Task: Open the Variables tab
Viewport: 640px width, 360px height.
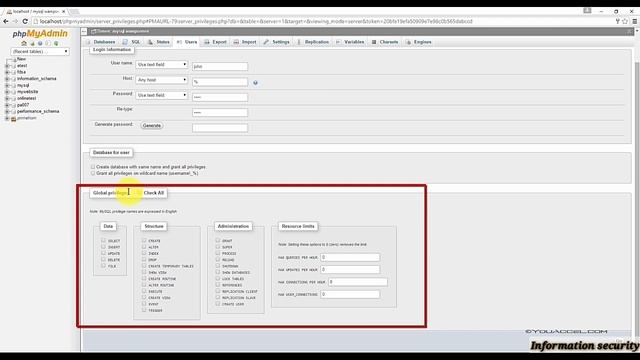Action: tap(350, 42)
